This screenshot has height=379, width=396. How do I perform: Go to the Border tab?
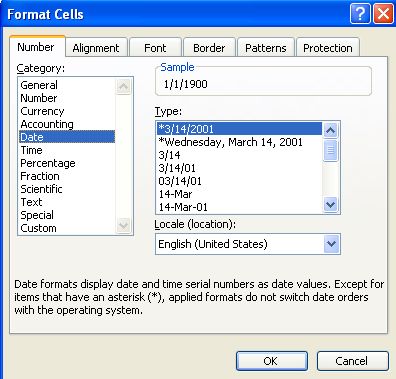pyautogui.click(x=209, y=48)
